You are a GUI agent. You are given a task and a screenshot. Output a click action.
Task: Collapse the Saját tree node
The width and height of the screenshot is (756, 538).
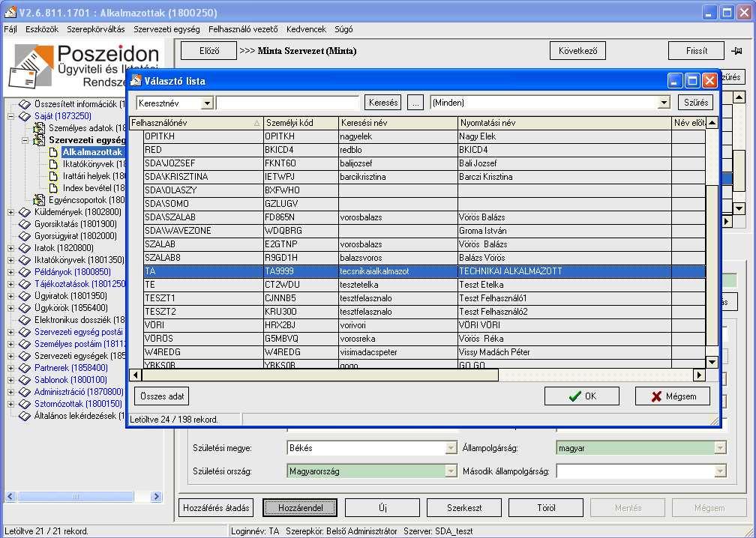(x=10, y=116)
